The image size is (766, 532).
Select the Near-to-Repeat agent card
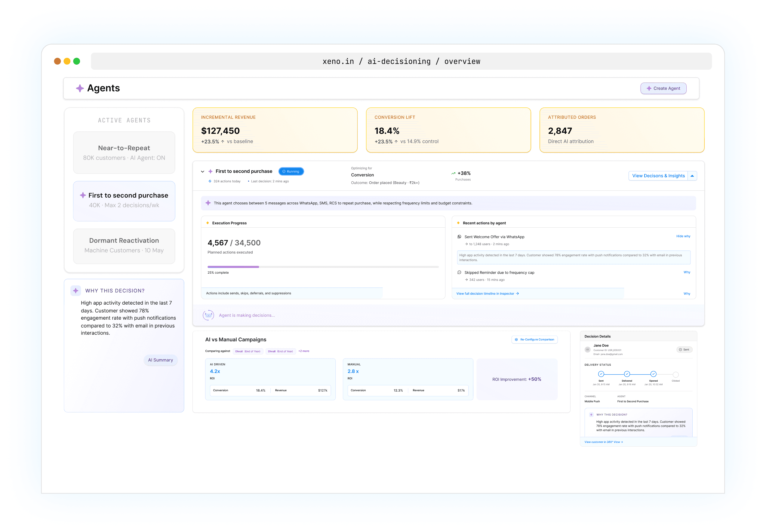tap(124, 153)
